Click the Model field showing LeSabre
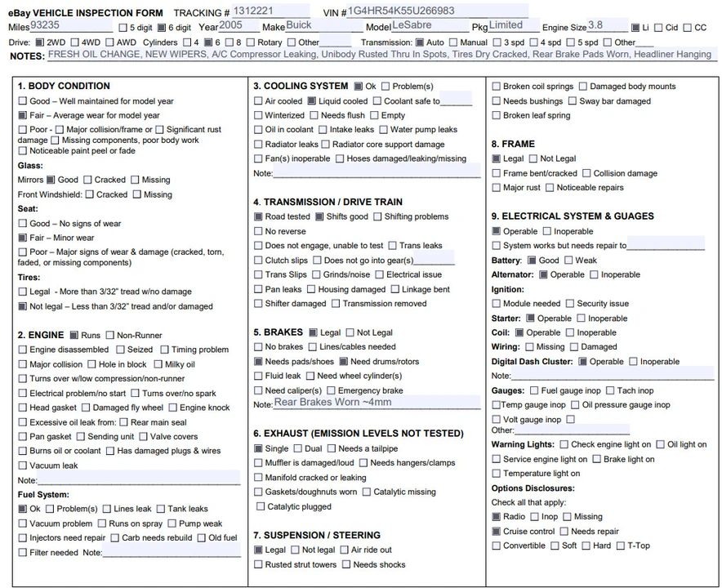This screenshot has height=588, width=722. pos(429,25)
